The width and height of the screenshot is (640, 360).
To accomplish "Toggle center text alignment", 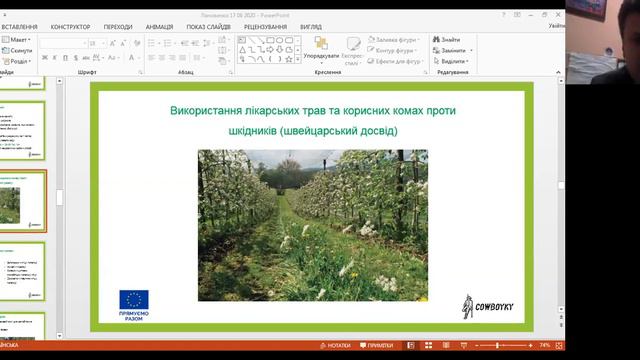I will click(162, 58).
